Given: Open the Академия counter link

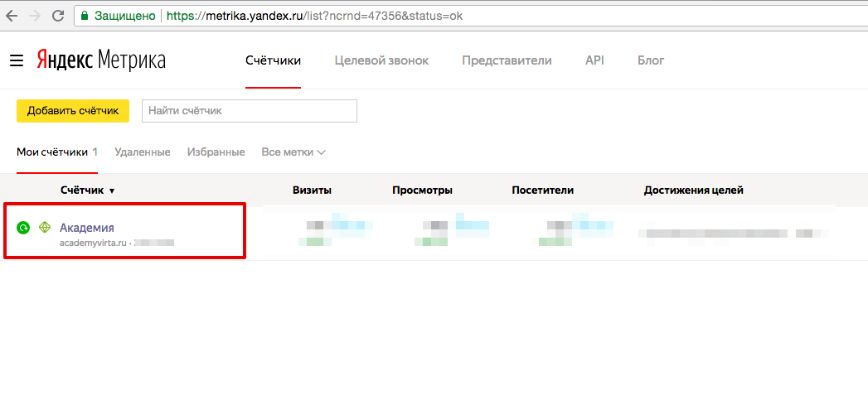Looking at the screenshot, I should tap(87, 228).
